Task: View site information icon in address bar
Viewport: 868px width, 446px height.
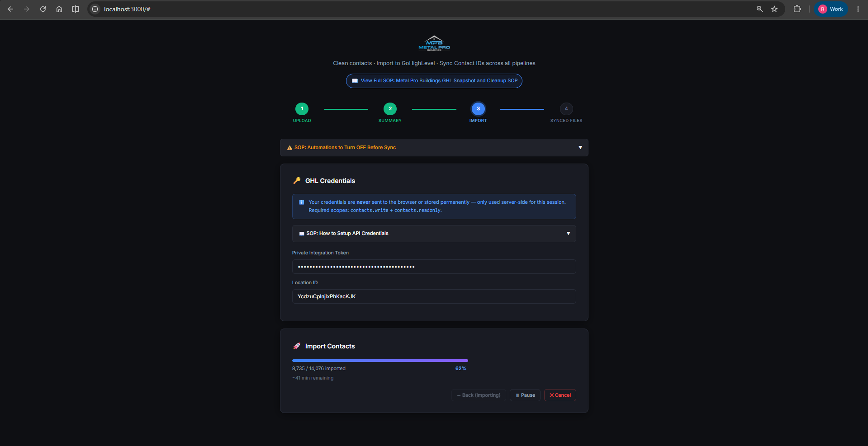Action: (95, 9)
